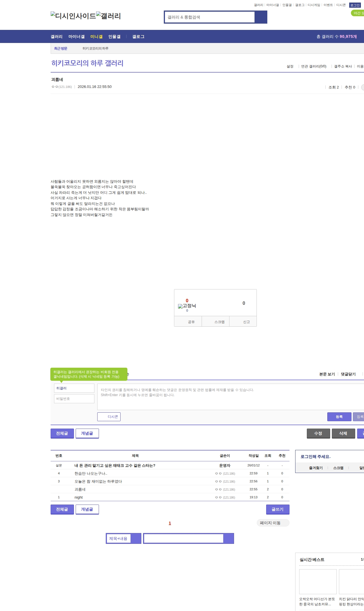Open 마이너갤 in the top utility links
This screenshot has width=364, height=611.
pos(272,5)
